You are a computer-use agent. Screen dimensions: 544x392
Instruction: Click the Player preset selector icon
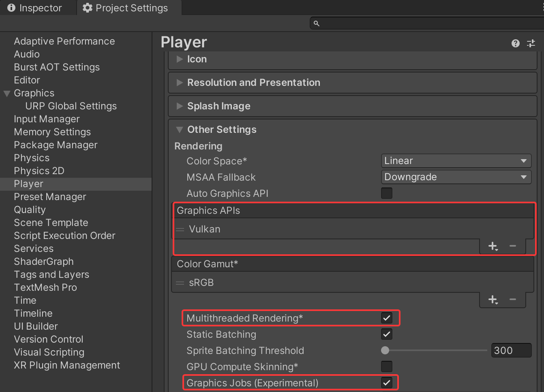531,43
